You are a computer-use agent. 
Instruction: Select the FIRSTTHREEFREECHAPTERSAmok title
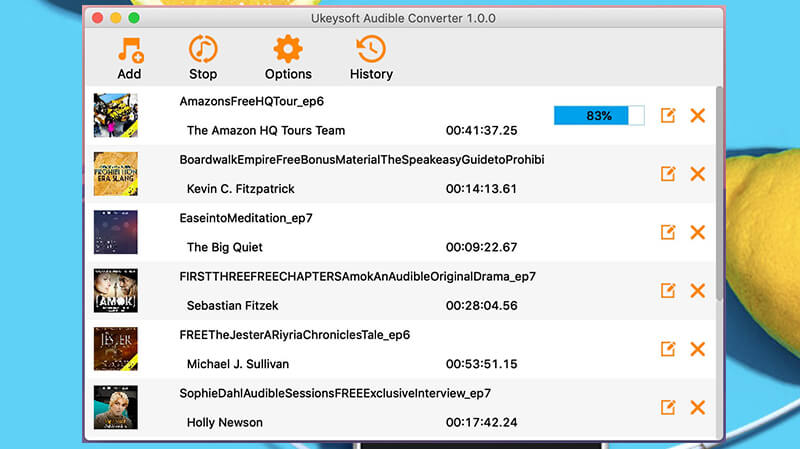[357, 277]
